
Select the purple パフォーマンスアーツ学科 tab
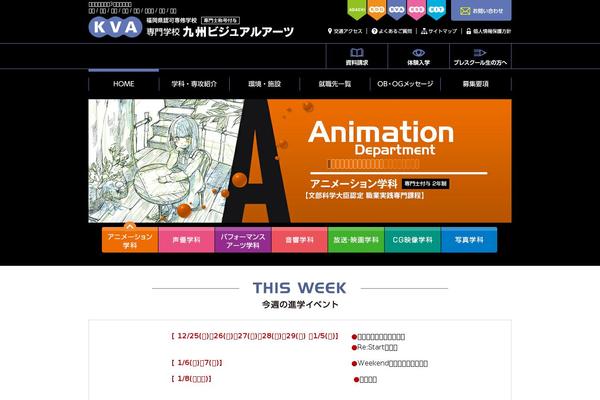(x=243, y=240)
